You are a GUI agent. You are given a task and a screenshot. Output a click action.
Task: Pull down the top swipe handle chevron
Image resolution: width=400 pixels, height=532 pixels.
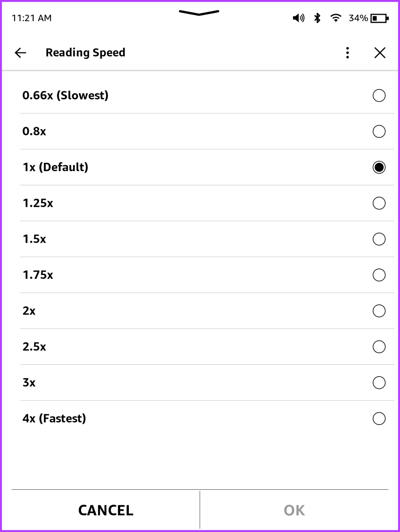coord(199,13)
